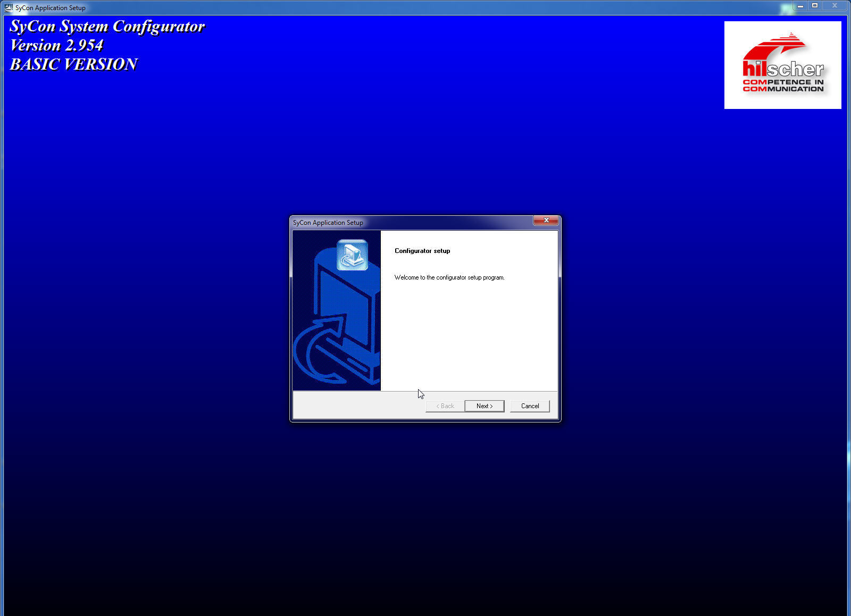The image size is (851, 616).
Task: Click the Next button in setup dialog
Action: tap(484, 406)
